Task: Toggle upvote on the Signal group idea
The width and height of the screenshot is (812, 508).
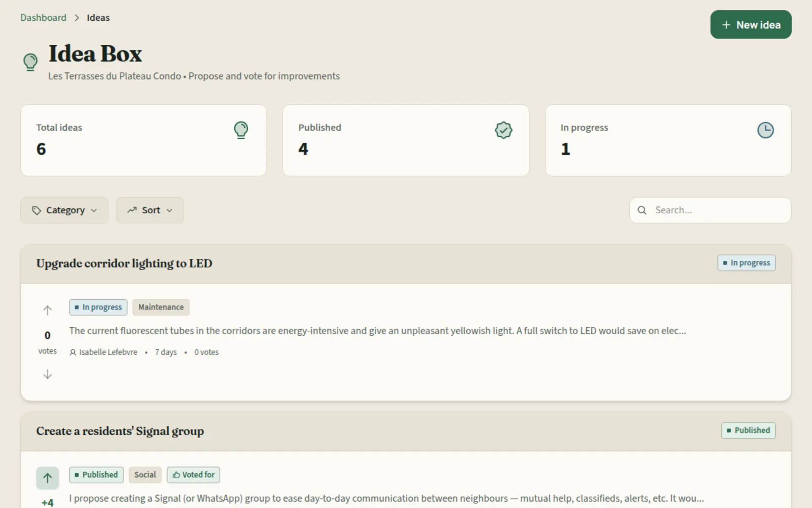Action: coord(47,478)
